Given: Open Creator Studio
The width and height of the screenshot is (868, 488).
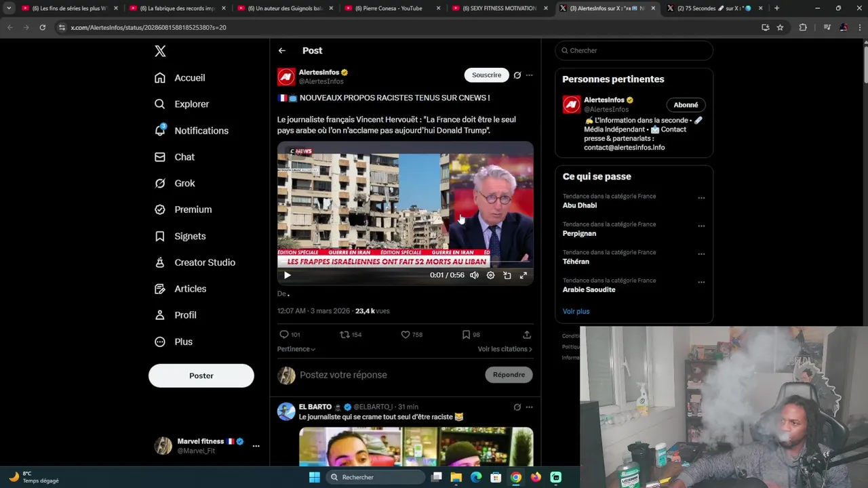Looking at the screenshot, I should tap(195, 263).
